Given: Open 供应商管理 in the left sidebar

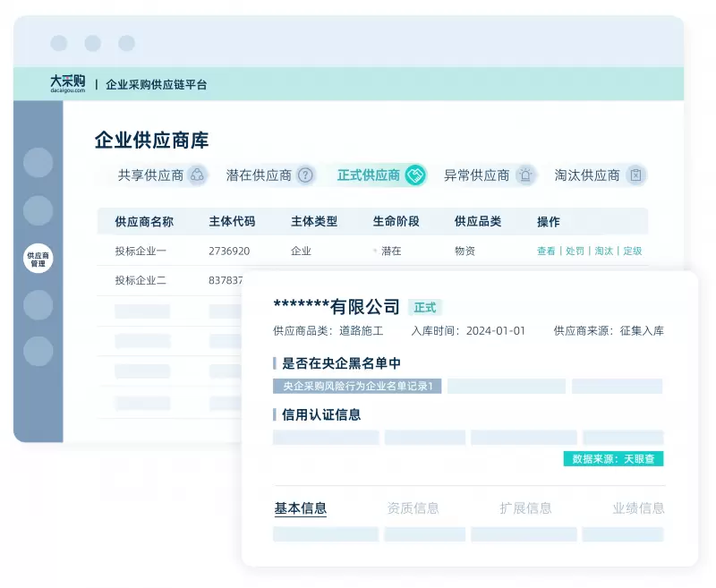Looking at the screenshot, I should pyautogui.click(x=38, y=260).
